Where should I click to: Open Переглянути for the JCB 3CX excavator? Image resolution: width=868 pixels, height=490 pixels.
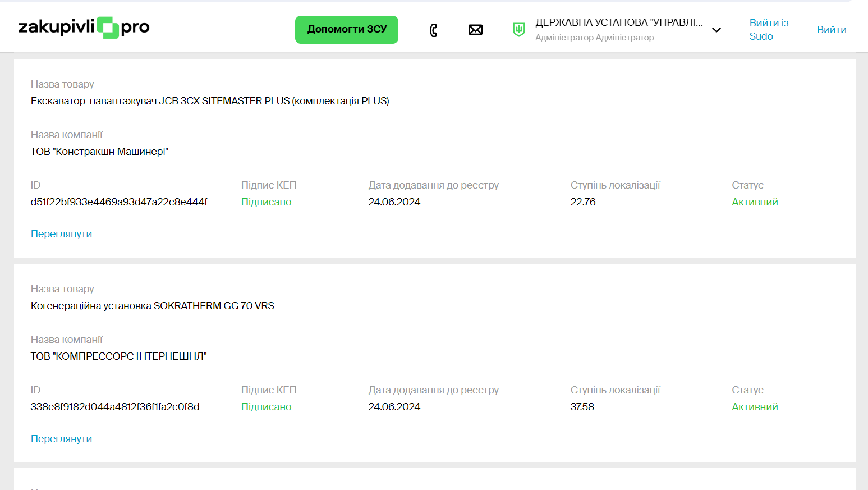point(61,234)
